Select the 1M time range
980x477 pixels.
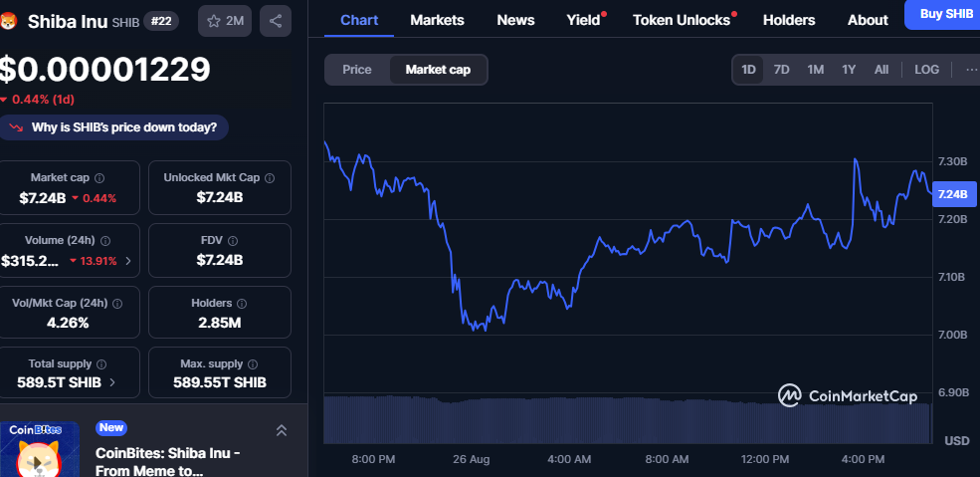815,70
